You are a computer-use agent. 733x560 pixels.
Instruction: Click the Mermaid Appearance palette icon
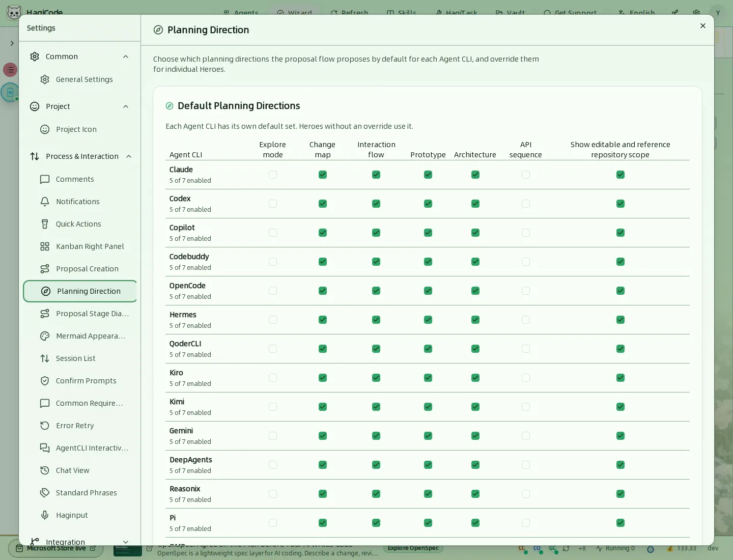[x=45, y=336]
